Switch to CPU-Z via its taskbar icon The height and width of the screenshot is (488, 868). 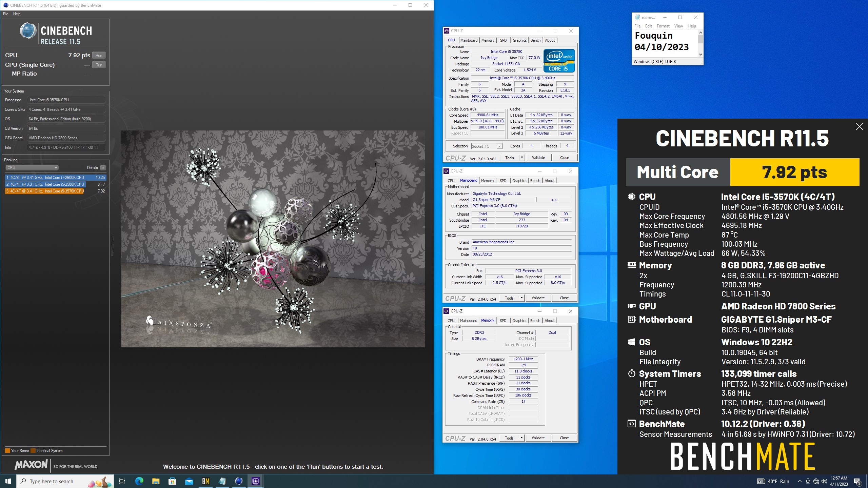pyautogui.click(x=255, y=481)
